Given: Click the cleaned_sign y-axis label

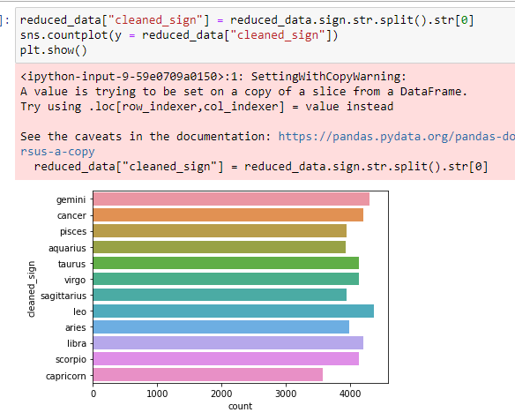Looking at the screenshot, I should (31, 289).
